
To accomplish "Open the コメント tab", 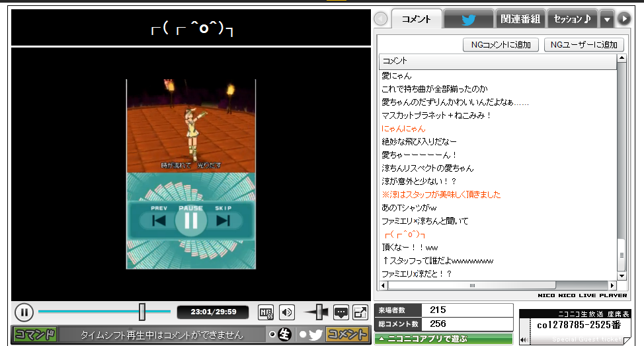I will pos(416,19).
